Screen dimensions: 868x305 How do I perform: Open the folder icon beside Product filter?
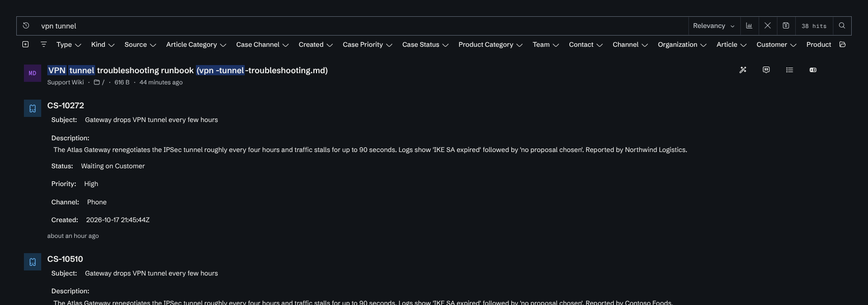843,44
